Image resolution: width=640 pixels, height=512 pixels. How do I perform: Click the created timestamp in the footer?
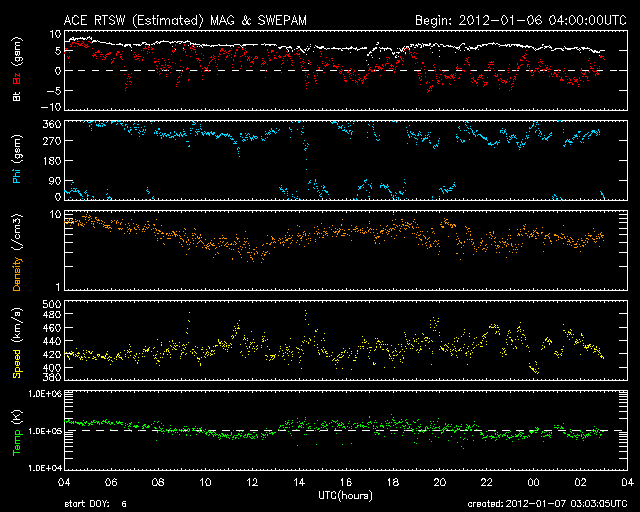[x=544, y=505]
